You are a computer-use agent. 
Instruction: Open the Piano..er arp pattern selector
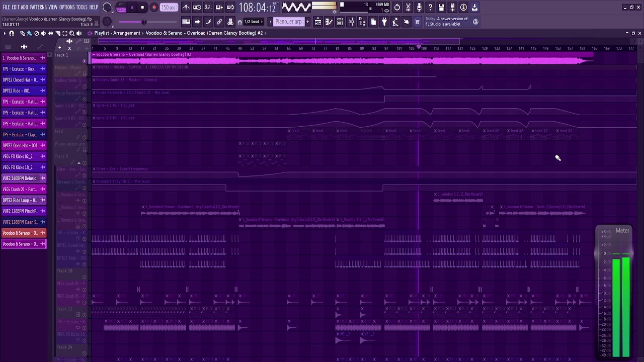[288, 22]
